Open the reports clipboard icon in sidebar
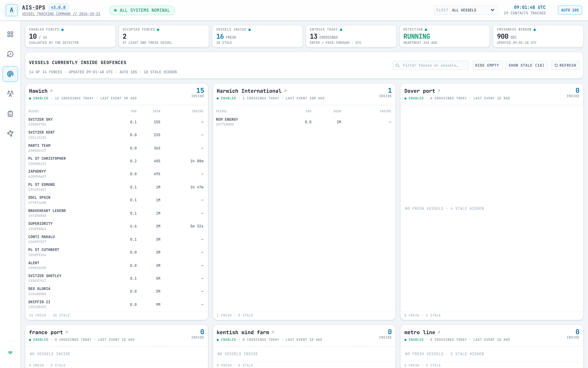This screenshot has width=588, height=368. [10, 114]
